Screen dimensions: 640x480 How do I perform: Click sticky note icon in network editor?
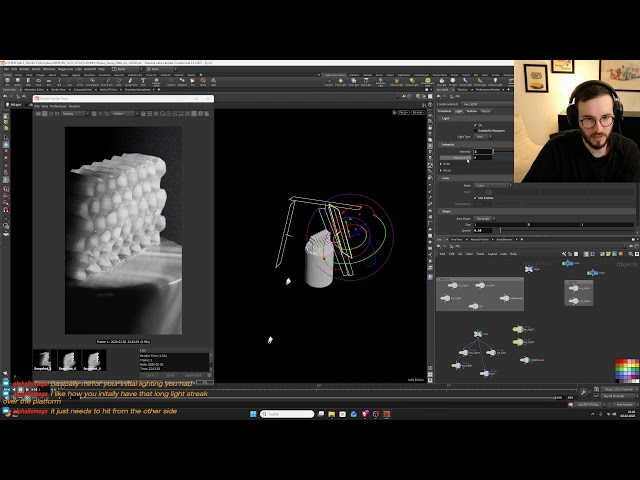(608, 254)
